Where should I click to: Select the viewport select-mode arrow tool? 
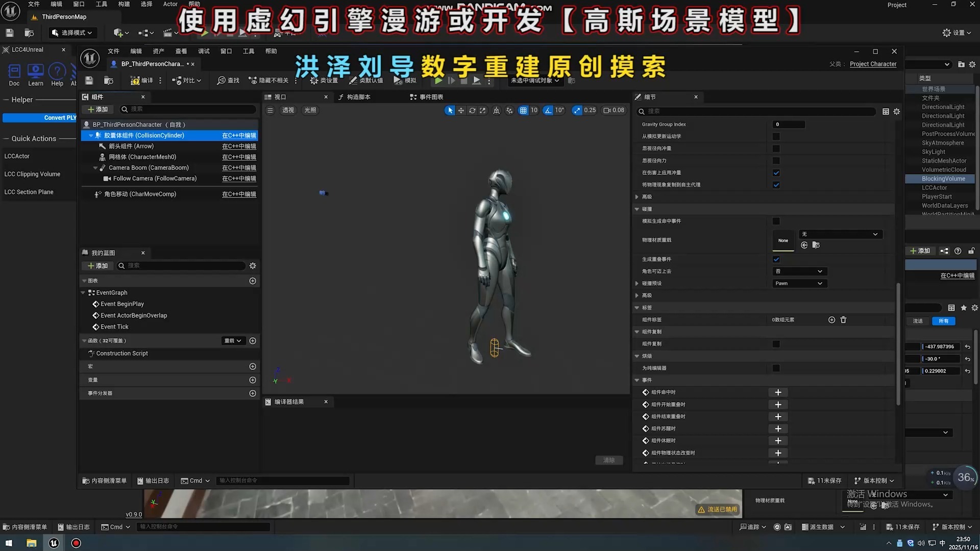tap(450, 110)
